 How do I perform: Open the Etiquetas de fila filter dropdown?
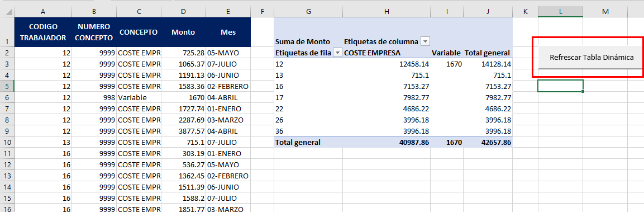337,53
